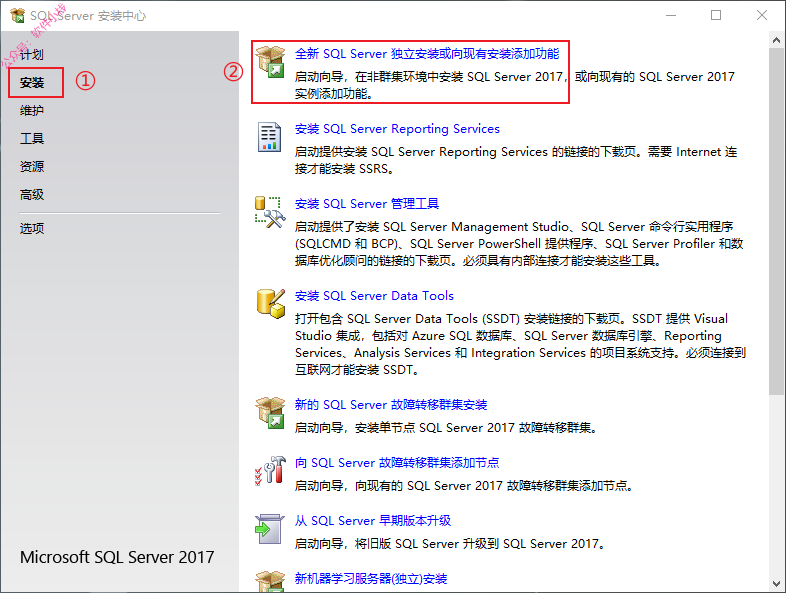
Task: Click the management tools hammer icon
Action: pyautogui.click(x=270, y=212)
